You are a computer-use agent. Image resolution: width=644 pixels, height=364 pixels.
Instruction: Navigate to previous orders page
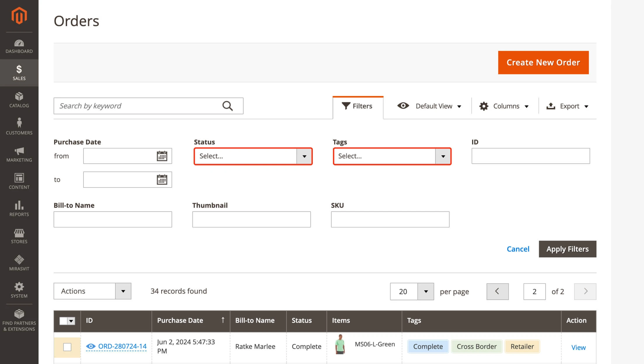[497, 291]
